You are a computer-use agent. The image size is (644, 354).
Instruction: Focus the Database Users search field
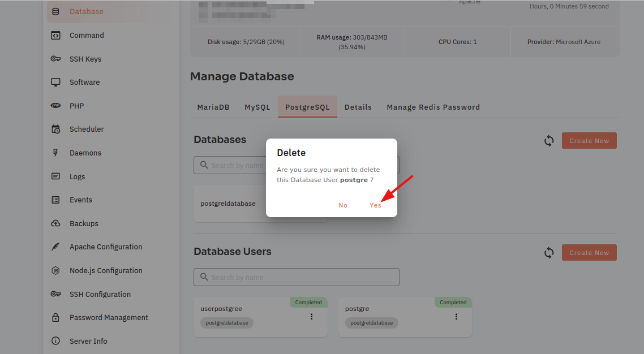297,277
